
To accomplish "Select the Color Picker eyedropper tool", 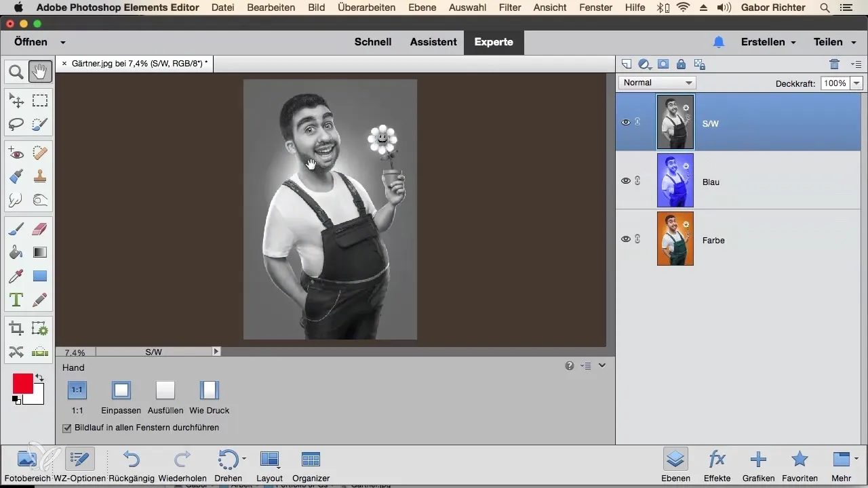I will tap(16, 276).
